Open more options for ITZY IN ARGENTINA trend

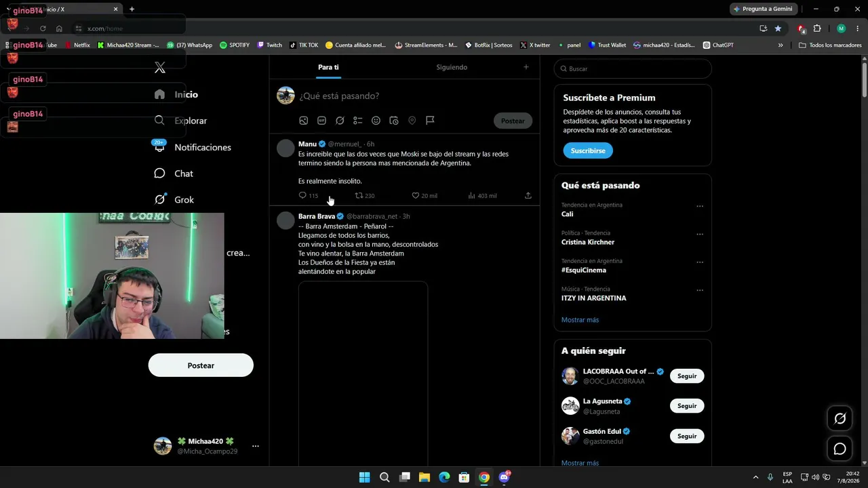(700, 290)
